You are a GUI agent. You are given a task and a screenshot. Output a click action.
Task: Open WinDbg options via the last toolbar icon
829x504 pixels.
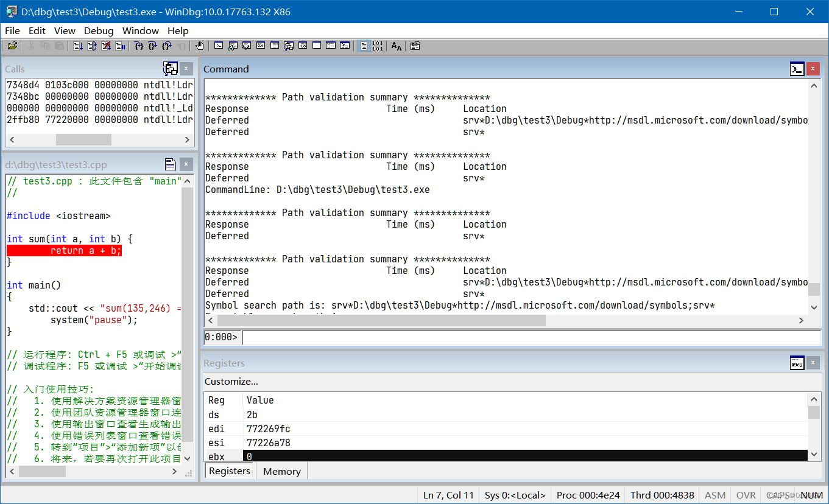click(x=415, y=46)
